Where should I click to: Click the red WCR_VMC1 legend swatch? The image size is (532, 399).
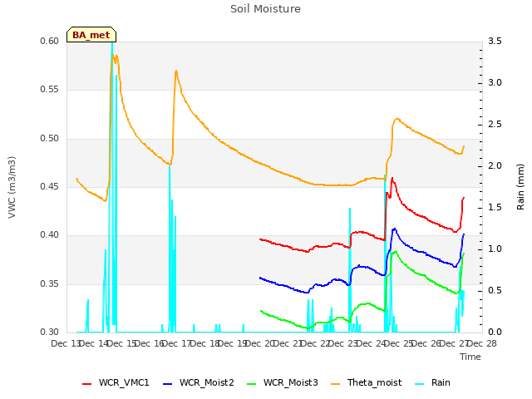[86, 384]
